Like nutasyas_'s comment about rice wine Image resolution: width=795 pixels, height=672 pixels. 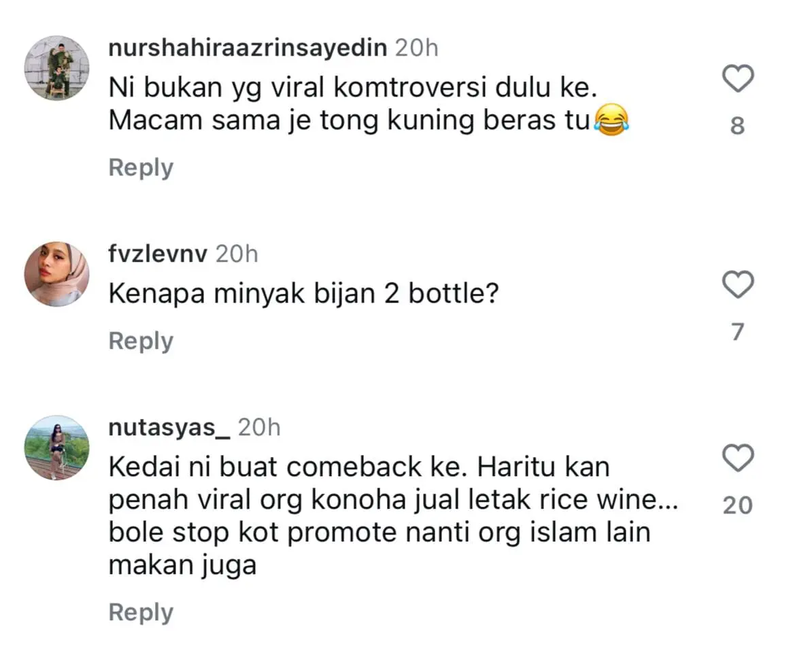(x=738, y=458)
